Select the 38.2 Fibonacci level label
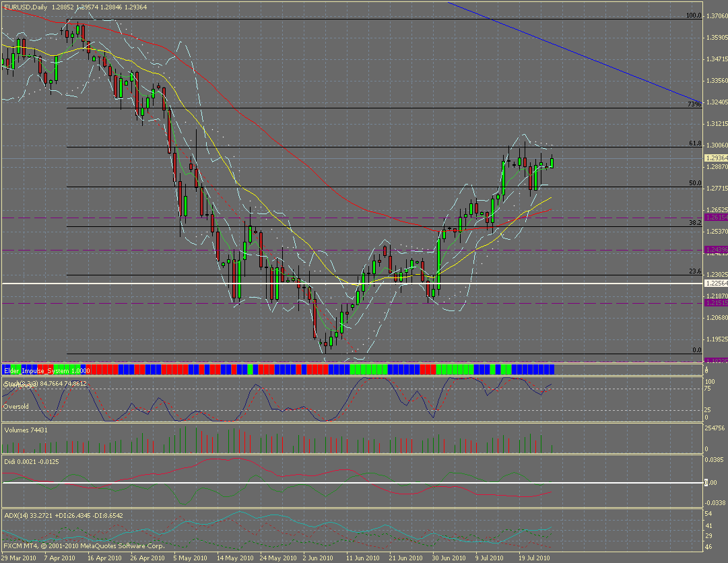728x563 pixels. click(x=695, y=223)
